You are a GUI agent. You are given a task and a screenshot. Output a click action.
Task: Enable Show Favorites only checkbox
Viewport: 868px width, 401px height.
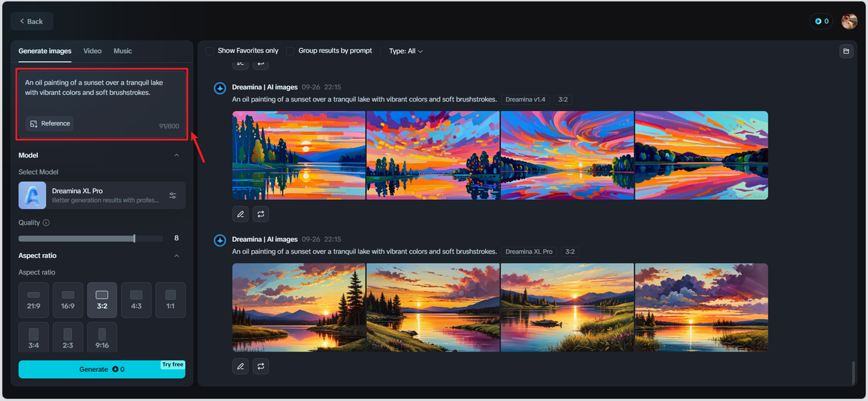(210, 51)
